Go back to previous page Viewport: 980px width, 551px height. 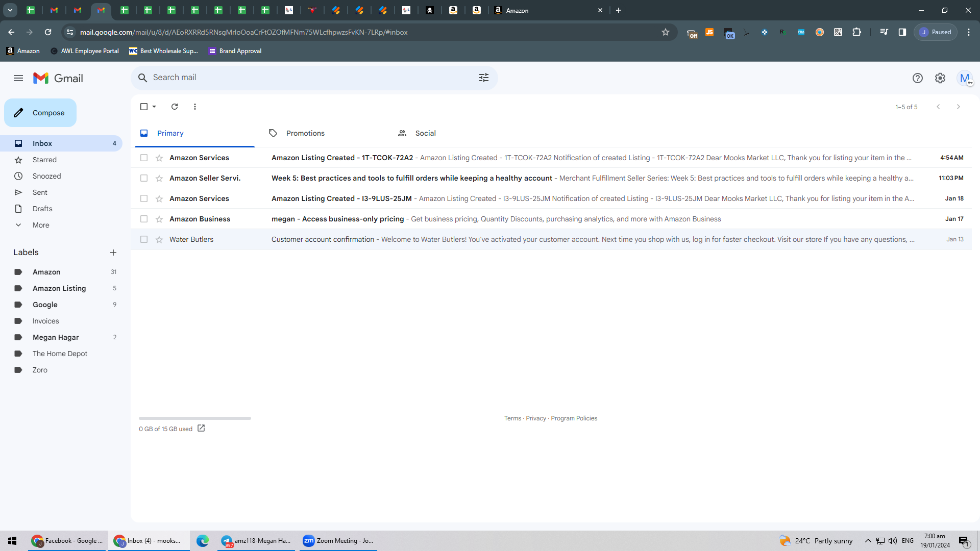[x=11, y=32]
